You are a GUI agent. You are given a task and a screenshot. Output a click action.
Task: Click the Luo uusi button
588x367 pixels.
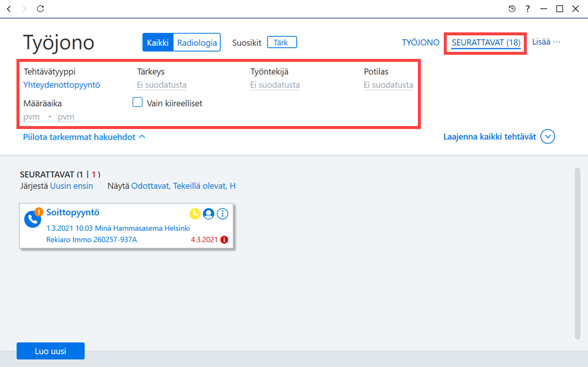pyautogui.click(x=51, y=351)
